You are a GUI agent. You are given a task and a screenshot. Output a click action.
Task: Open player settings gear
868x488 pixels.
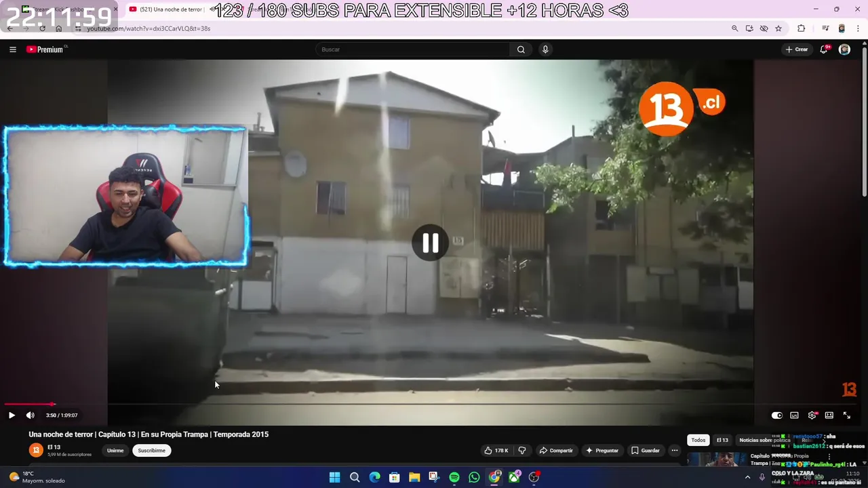point(812,415)
